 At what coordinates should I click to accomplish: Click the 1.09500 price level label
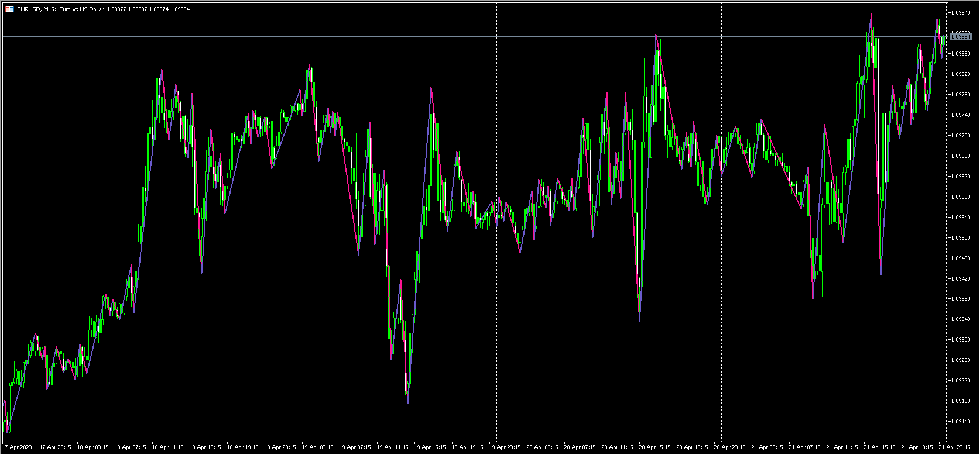click(961, 238)
